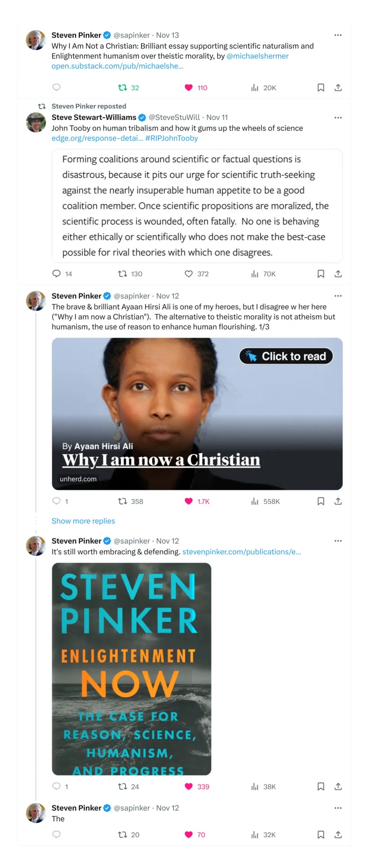
Task: View the Enlightenment Now book cover image
Action: point(132,669)
